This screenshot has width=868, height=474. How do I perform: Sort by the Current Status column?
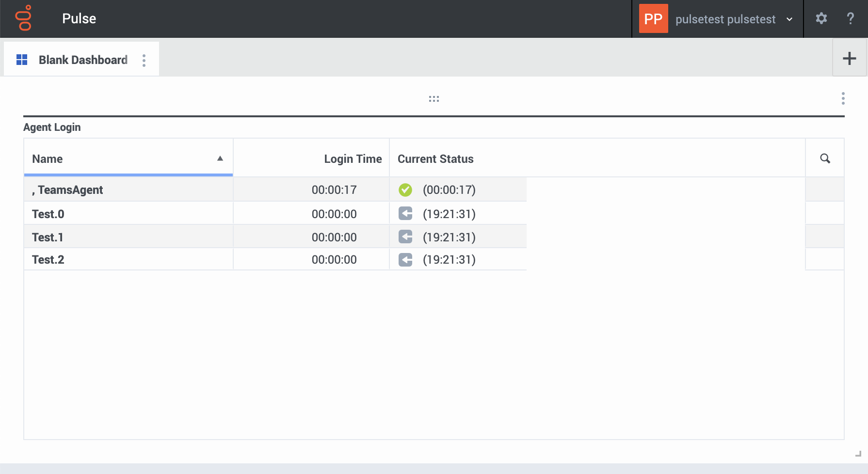click(x=597, y=158)
